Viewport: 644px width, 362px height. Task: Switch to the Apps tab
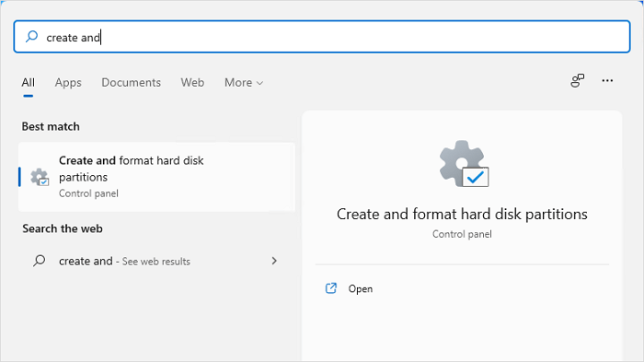pyautogui.click(x=68, y=83)
